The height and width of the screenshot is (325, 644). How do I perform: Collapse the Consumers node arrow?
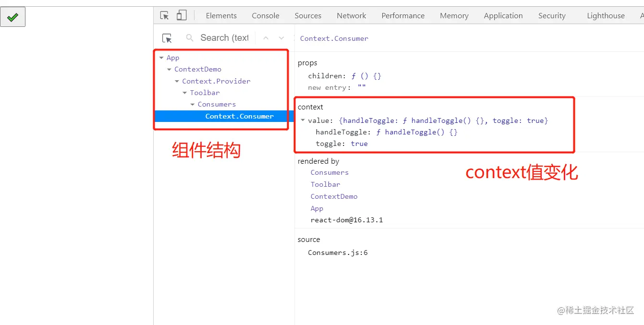click(x=193, y=104)
